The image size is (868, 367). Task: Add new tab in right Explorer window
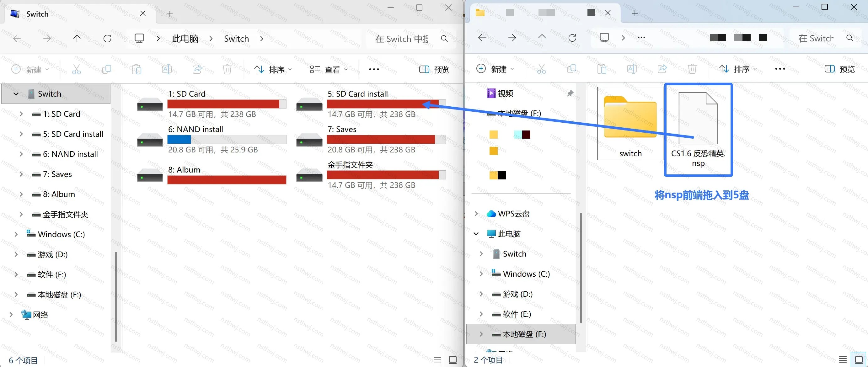tap(635, 13)
